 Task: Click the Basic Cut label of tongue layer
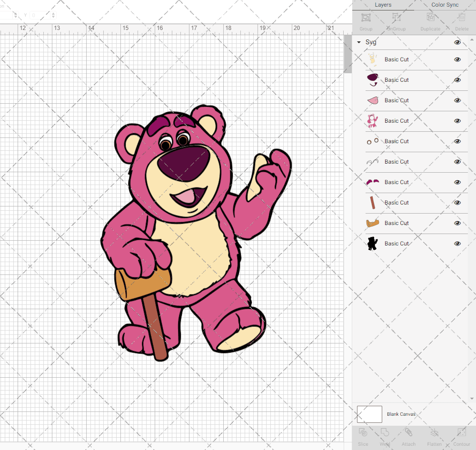(x=397, y=100)
